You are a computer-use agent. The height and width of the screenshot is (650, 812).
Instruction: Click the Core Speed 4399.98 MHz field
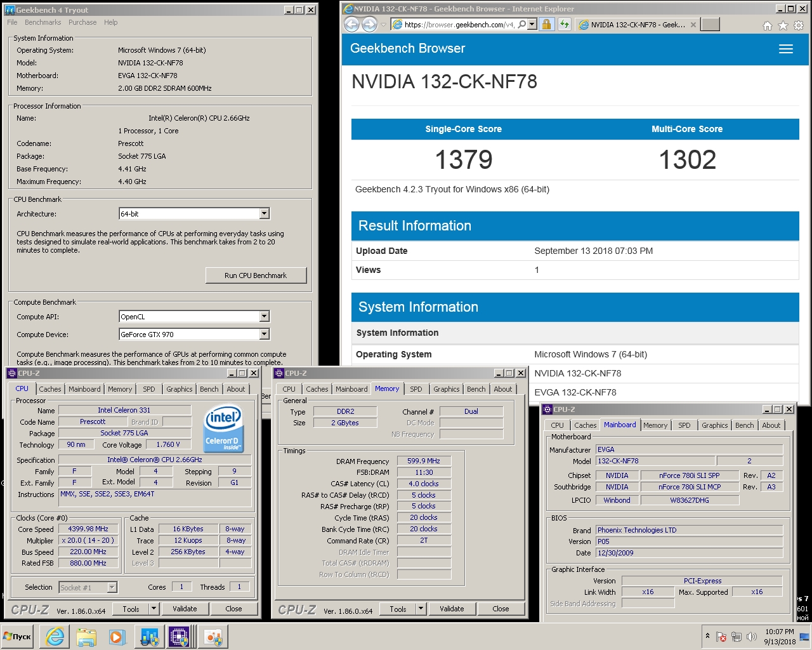[x=89, y=529]
